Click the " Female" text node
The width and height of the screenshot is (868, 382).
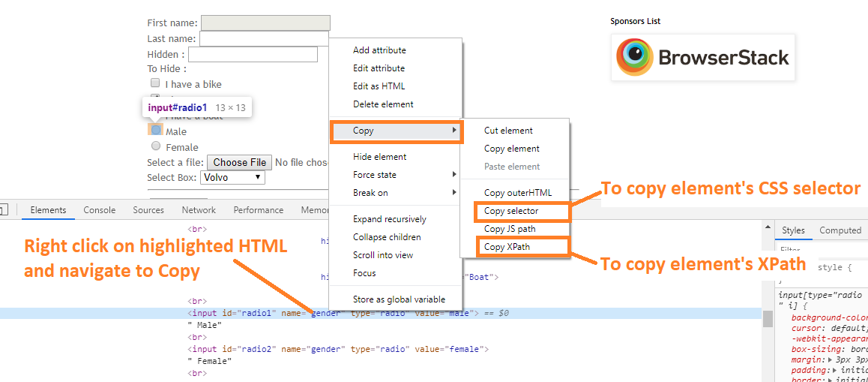point(209,361)
